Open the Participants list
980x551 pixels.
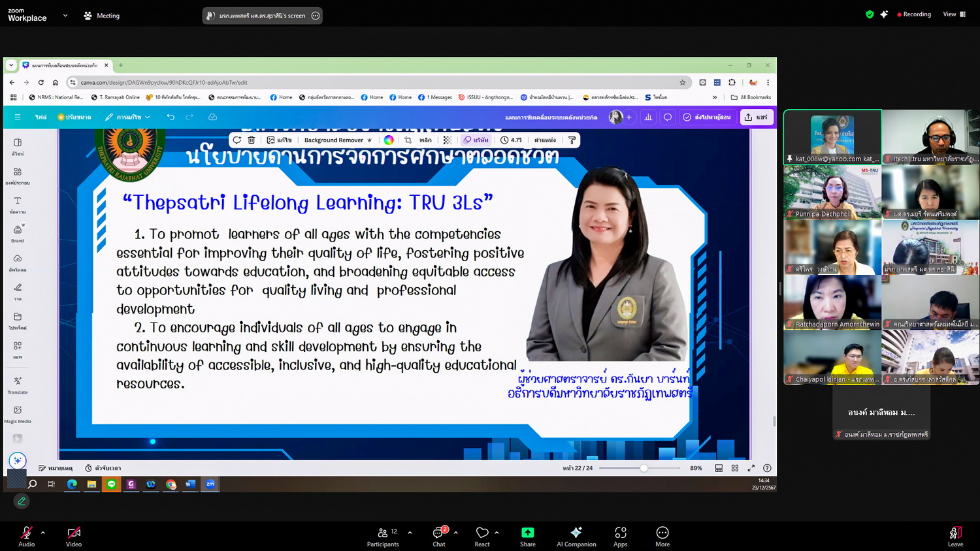[383, 533]
